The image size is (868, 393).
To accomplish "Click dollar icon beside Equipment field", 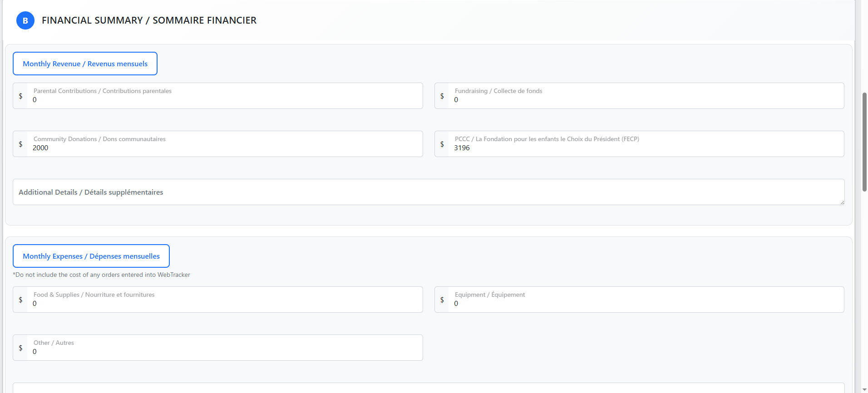I will coord(442,300).
